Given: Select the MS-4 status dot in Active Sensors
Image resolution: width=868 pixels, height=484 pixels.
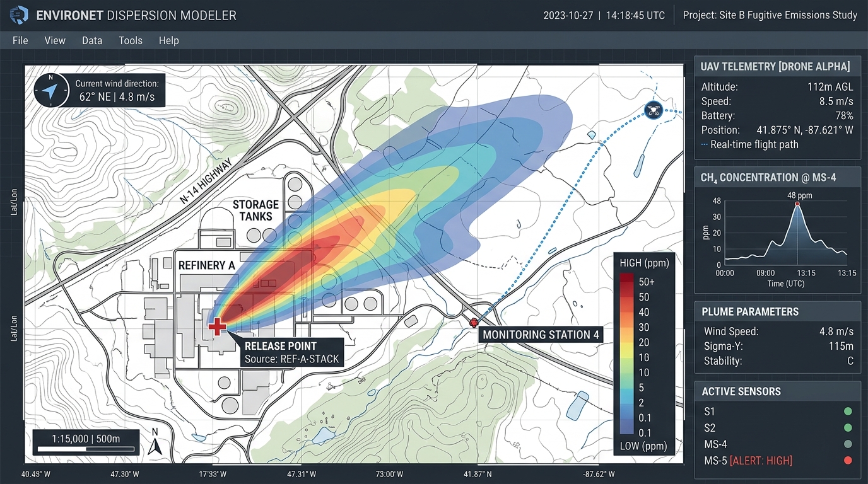Looking at the screenshot, I should (x=848, y=444).
